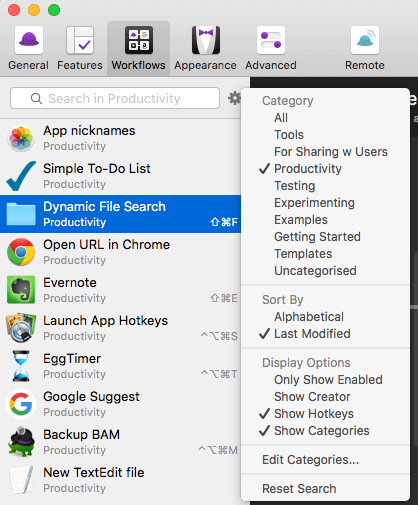This screenshot has height=505, width=418.
Task: Click the ⌃⌥⌘S hotkey on Launch App Hotkeys
Action: (x=219, y=336)
